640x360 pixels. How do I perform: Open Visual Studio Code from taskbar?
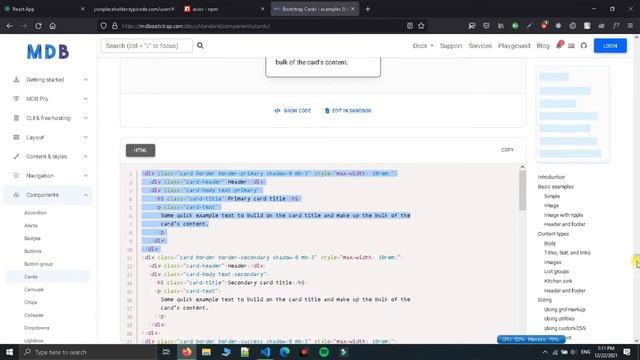coord(265,352)
